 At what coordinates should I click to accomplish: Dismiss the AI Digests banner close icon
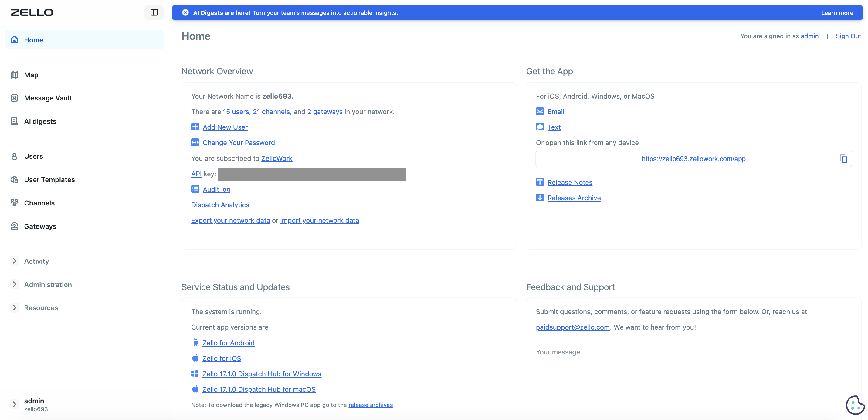pos(185,12)
